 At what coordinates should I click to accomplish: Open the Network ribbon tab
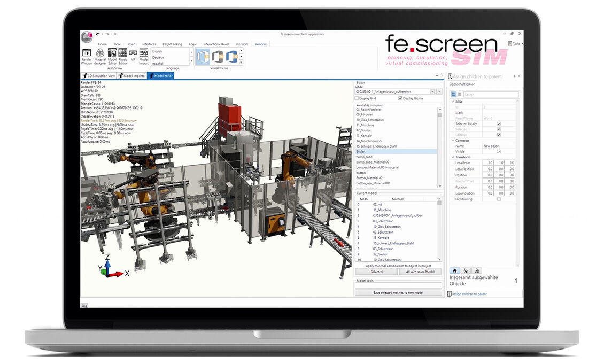click(242, 44)
